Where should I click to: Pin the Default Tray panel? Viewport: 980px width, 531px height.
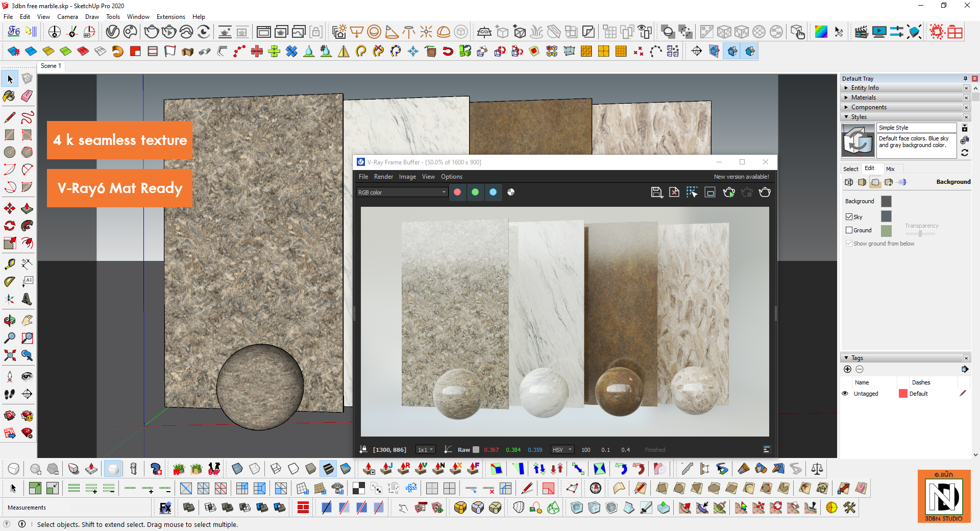click(x=965, y=79)
